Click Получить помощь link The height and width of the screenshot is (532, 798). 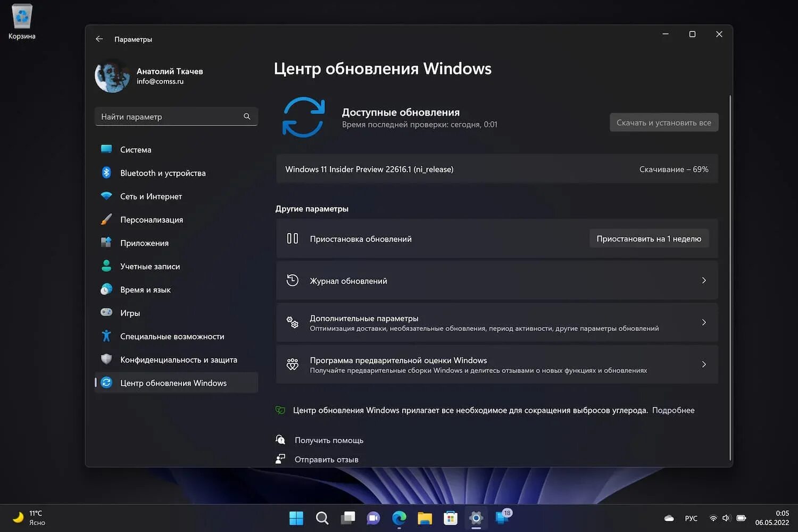tap(329, 440)
